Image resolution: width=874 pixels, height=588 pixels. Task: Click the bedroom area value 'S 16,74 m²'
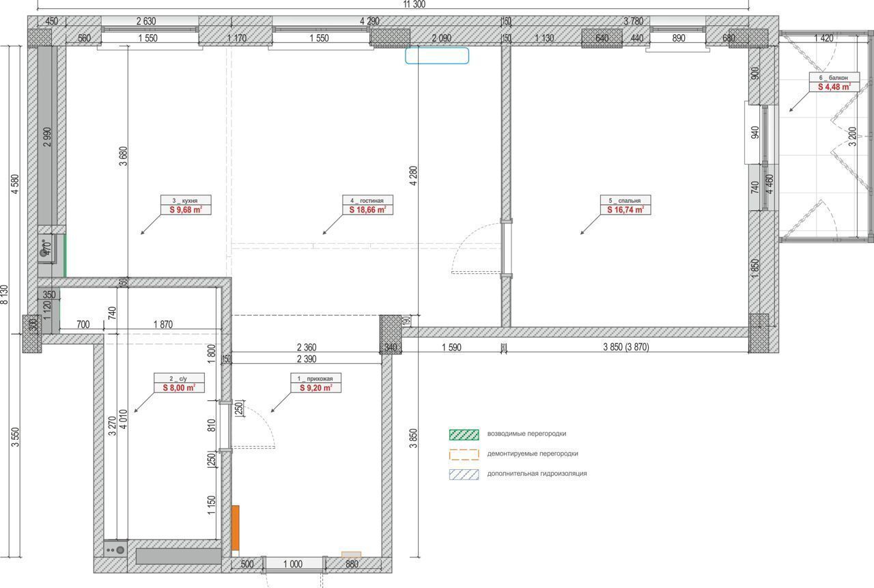(x=625, y=210)
